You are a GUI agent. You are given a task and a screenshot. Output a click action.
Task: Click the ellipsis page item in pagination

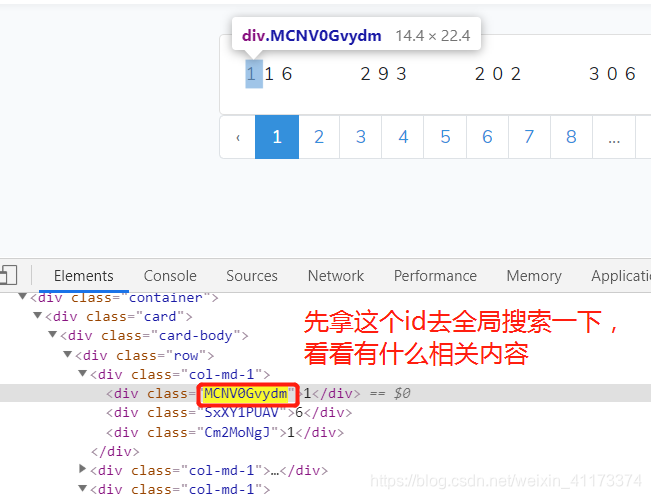[614, 137]
